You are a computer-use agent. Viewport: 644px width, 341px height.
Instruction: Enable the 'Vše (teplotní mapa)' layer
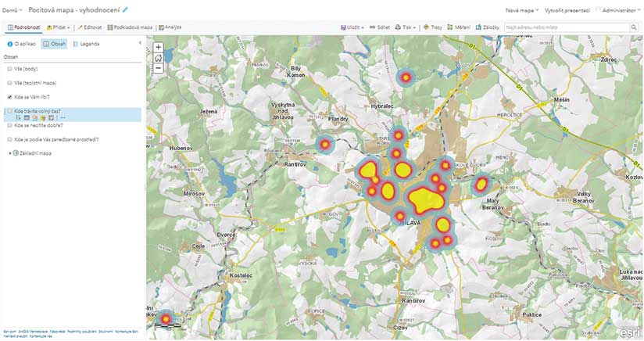(x=9, y=83)
